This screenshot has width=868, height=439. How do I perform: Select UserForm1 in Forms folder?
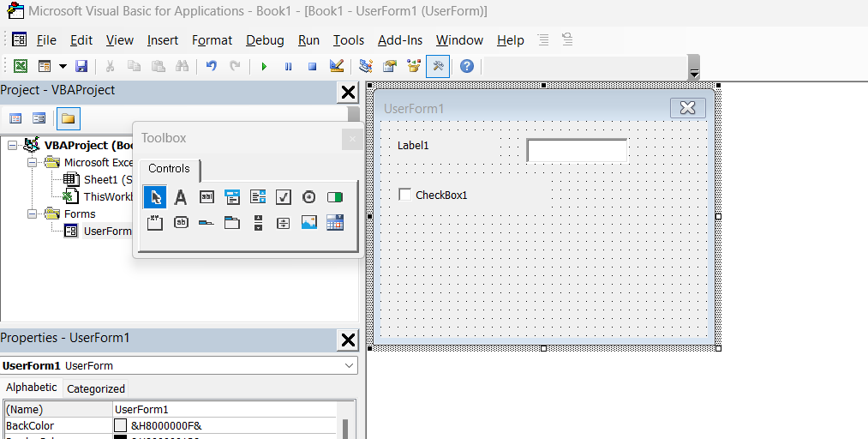pyautogui.click(x=99, y=231)
